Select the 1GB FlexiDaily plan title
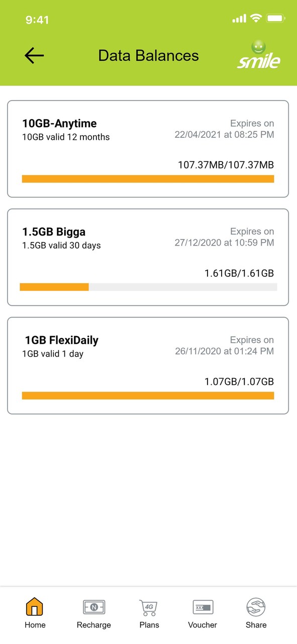Screen dimensions: 297x644 61,340
